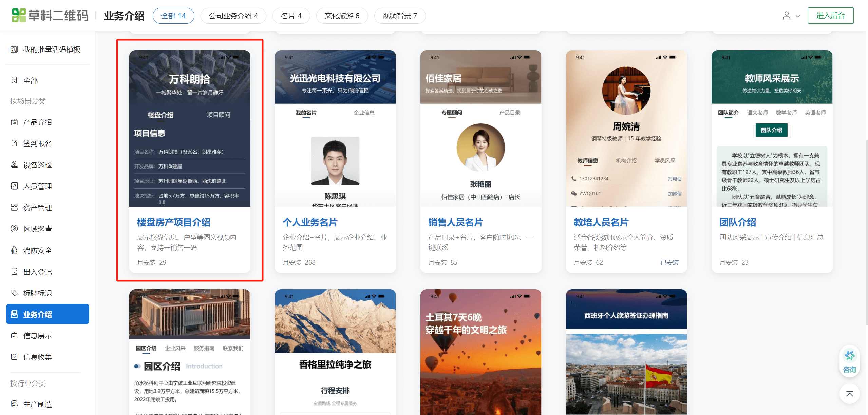Open 设备巡检 category icon
The image size is (868, 415).
14,165
